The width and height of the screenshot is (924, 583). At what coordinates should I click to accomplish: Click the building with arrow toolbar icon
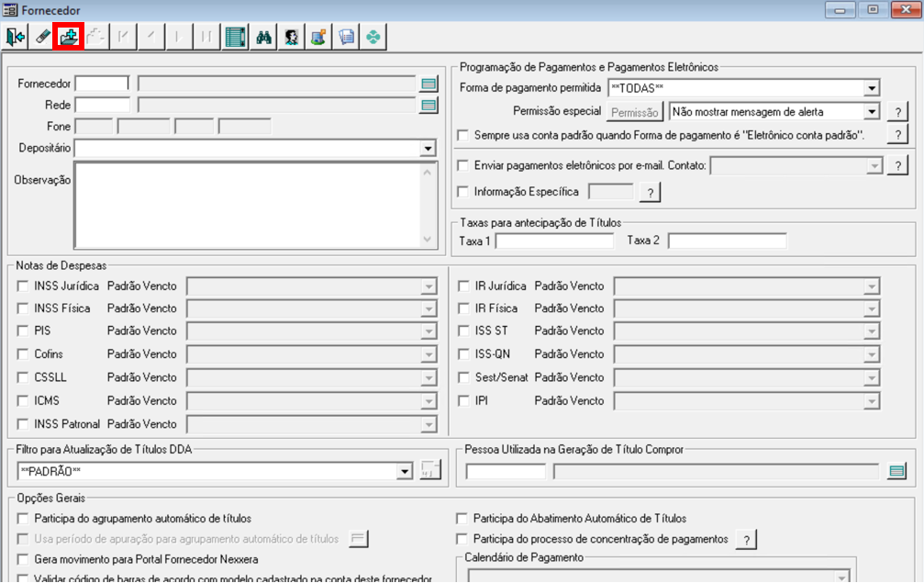318,37
